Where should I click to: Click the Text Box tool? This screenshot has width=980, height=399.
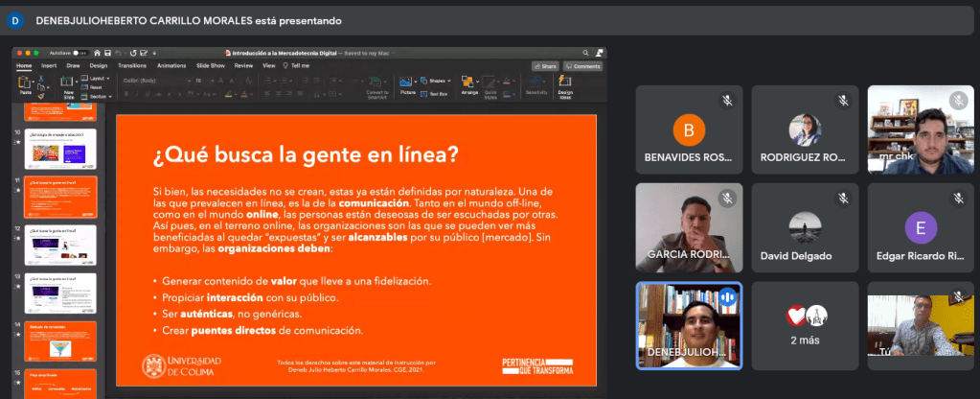(x=434, y=94)
